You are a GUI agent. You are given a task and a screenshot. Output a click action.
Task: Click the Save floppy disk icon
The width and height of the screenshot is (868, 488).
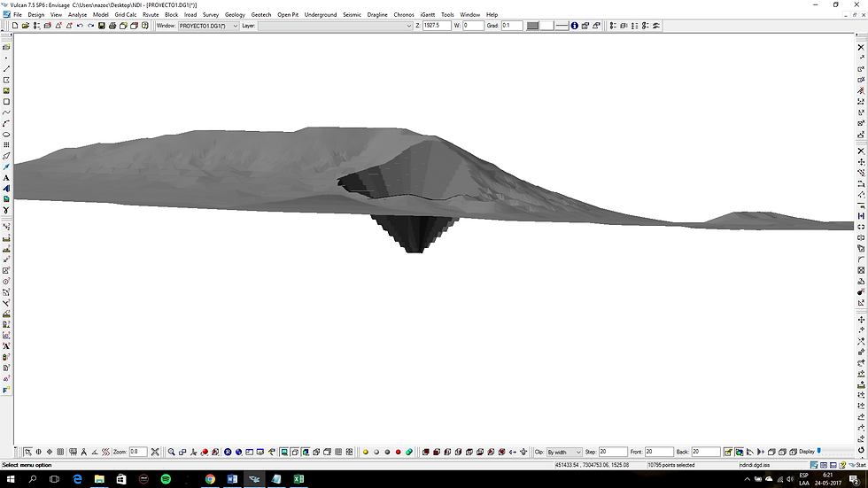click(x=101, y=26)
